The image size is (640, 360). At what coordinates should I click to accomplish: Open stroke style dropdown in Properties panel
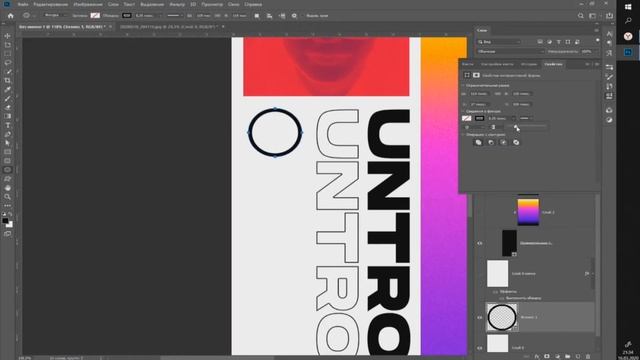(525, 118)
